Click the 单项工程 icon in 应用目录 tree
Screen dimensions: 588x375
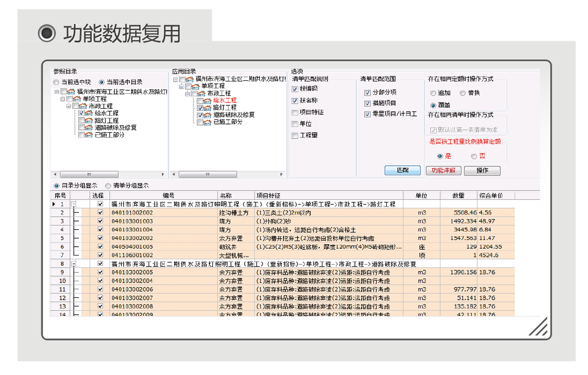[196, 86]
